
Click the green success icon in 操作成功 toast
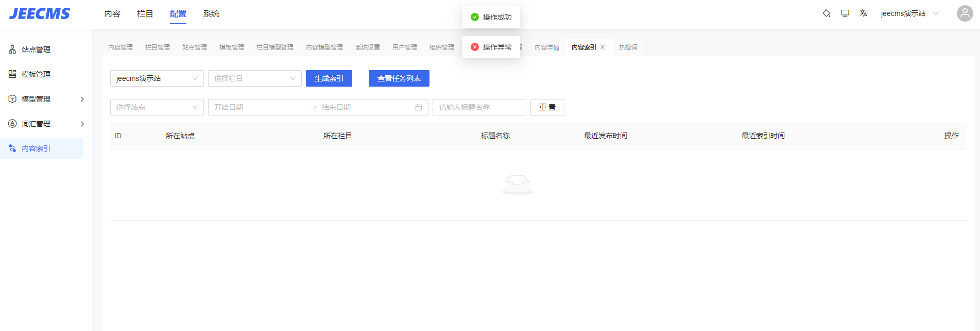click(x=475, y=17)
